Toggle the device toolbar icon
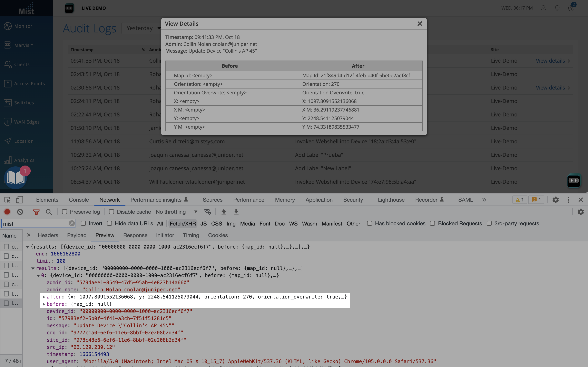 click(19, 200)
